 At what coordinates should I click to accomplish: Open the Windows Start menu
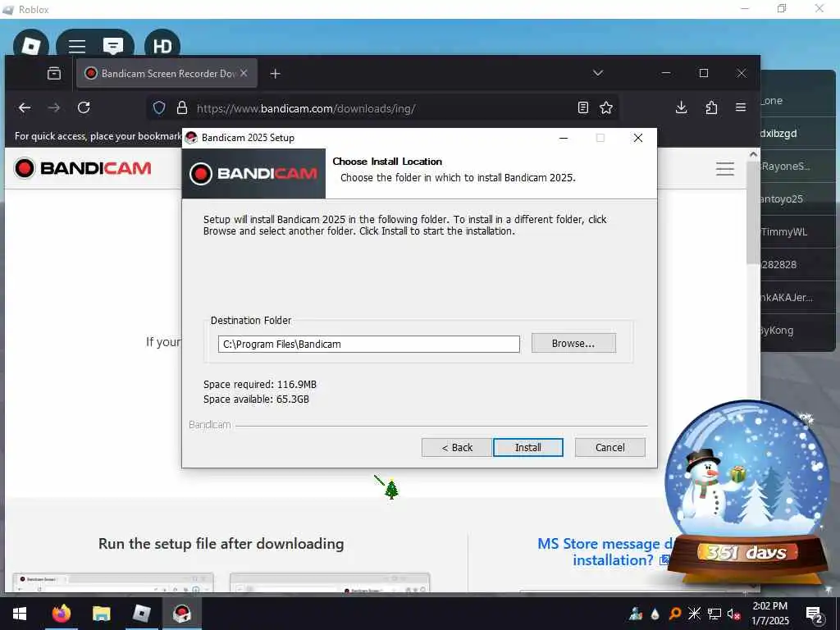[20, 614]
